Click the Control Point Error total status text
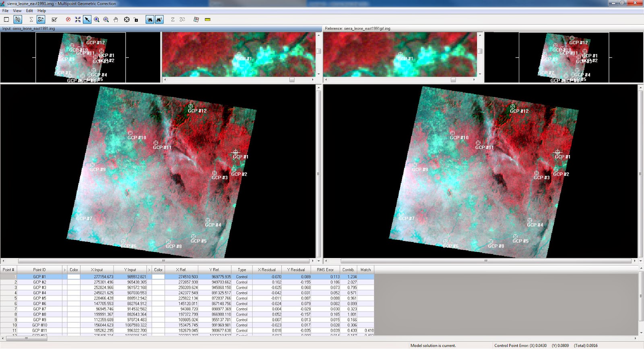644x349 pixels. [586, 345]
